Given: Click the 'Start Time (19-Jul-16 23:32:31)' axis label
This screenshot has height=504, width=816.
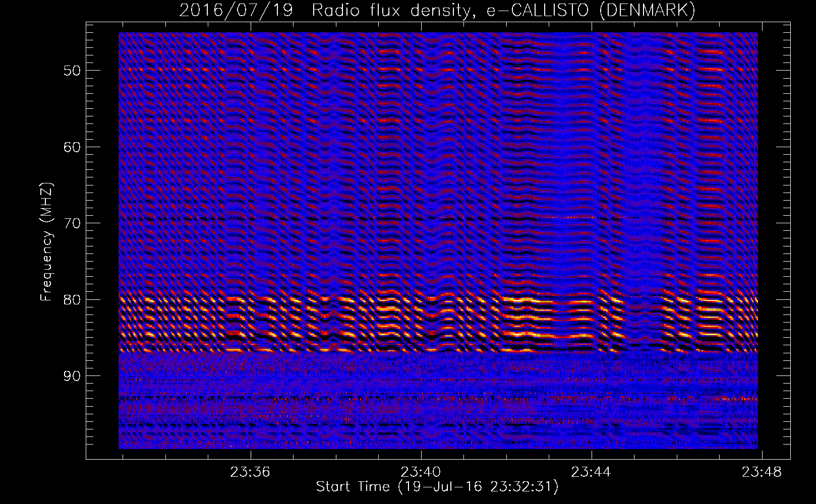Looking at the screenshot, I should click(437, 487).
